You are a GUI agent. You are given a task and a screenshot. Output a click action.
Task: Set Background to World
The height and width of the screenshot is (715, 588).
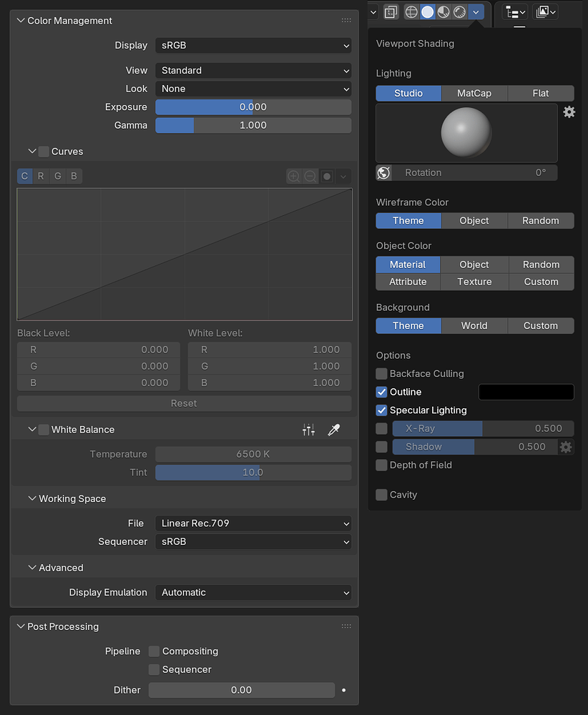point(474,326)
